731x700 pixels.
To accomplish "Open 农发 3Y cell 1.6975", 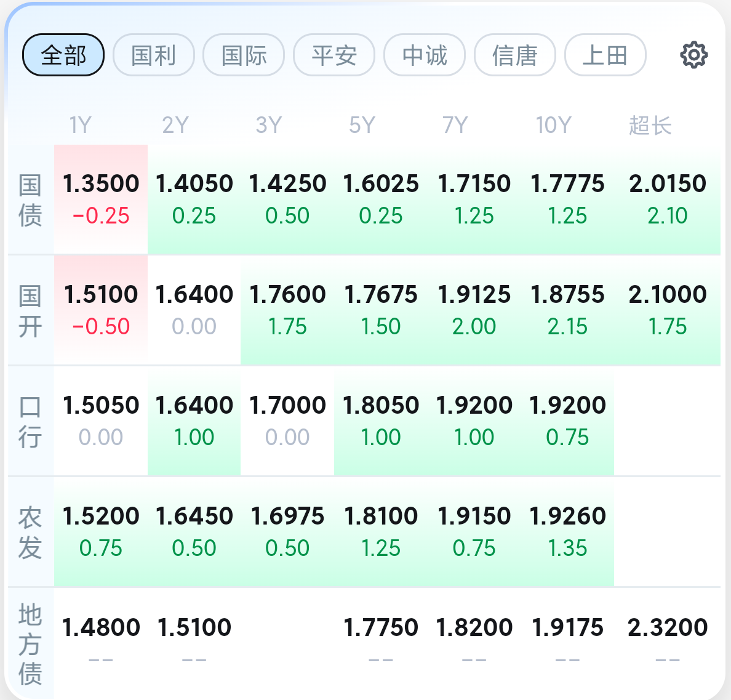I will [287, 532].
